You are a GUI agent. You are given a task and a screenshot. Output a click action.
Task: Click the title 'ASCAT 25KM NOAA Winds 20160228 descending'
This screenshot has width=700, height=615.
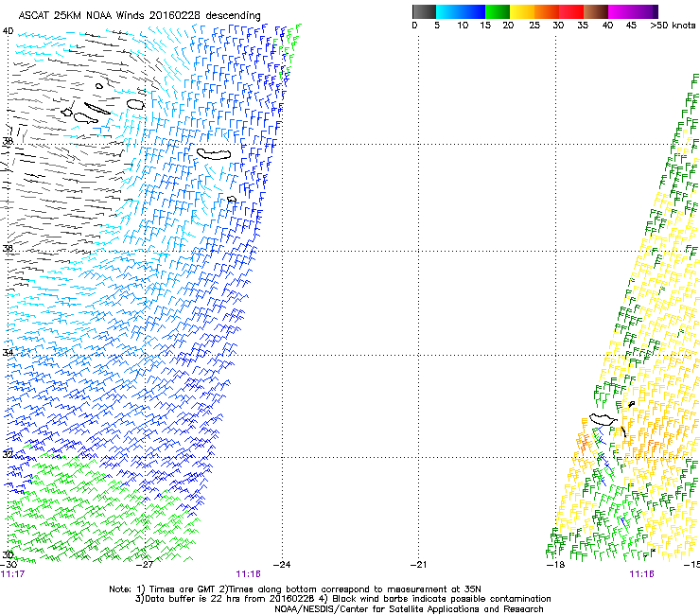click(x=139, y=16)
